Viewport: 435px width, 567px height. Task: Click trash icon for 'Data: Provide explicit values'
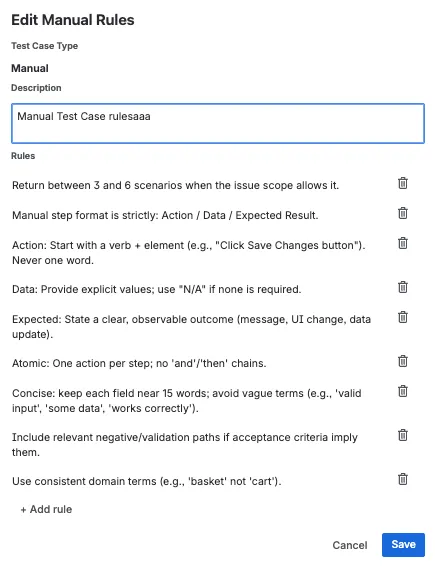coord(402,287)
